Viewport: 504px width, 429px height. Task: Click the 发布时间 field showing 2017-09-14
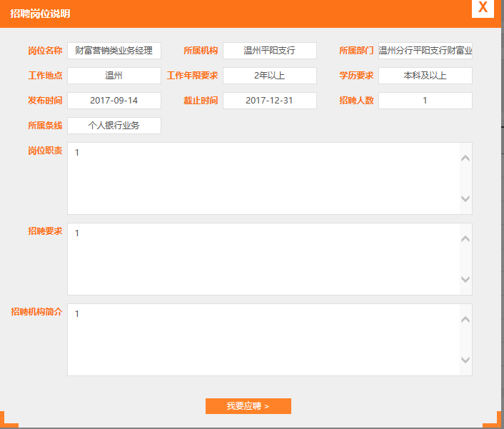click(114, 101)
